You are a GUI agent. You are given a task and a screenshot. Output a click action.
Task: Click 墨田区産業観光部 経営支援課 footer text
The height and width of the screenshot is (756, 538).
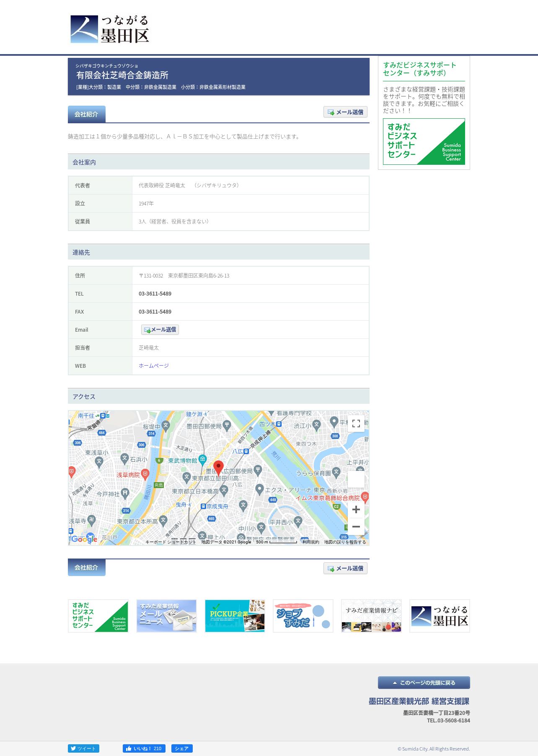419,701
